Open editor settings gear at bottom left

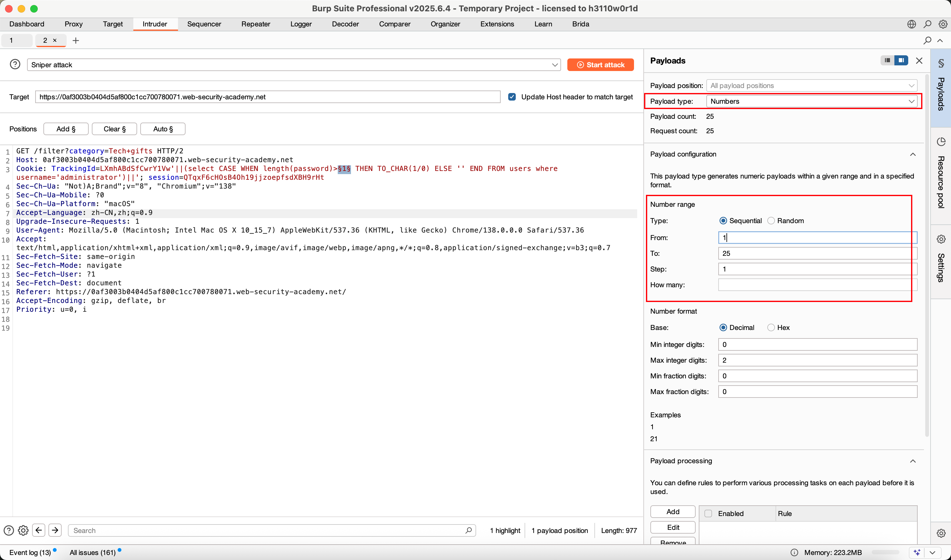(23, 530)
